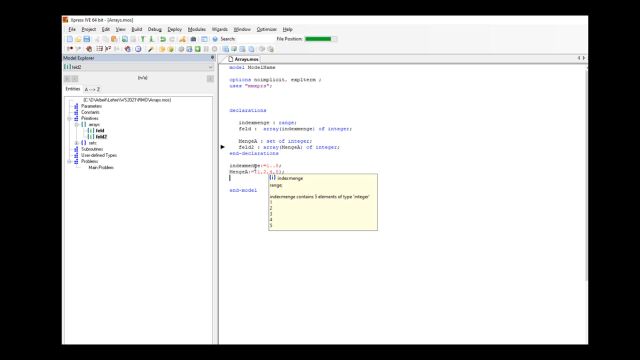Screen dimensions: 640x360
Task: Click the Open folder toolbar icon
Action: tap(78, 39)
